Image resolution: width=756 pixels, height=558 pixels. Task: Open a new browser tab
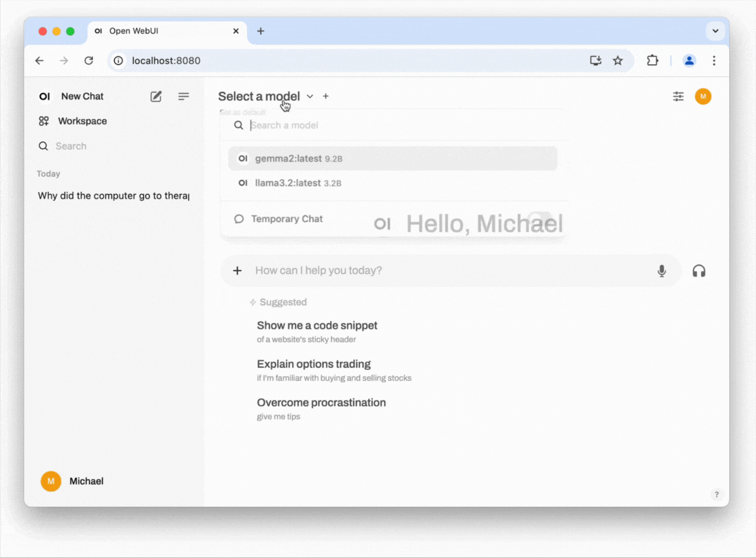(x=261, y=31)
